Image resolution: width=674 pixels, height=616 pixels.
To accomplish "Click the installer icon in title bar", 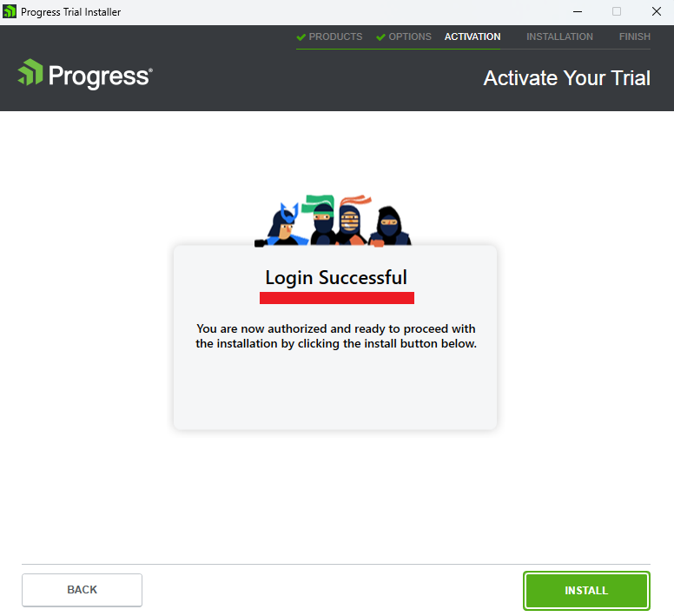I will [10, 11].
